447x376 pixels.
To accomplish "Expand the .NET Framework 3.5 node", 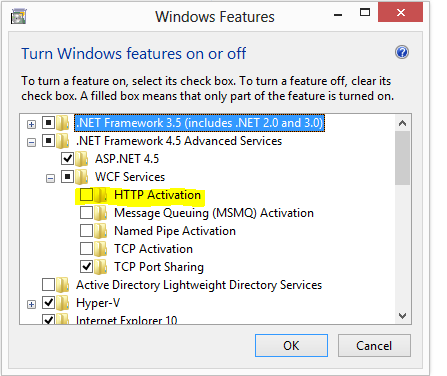I will (31, 125).
